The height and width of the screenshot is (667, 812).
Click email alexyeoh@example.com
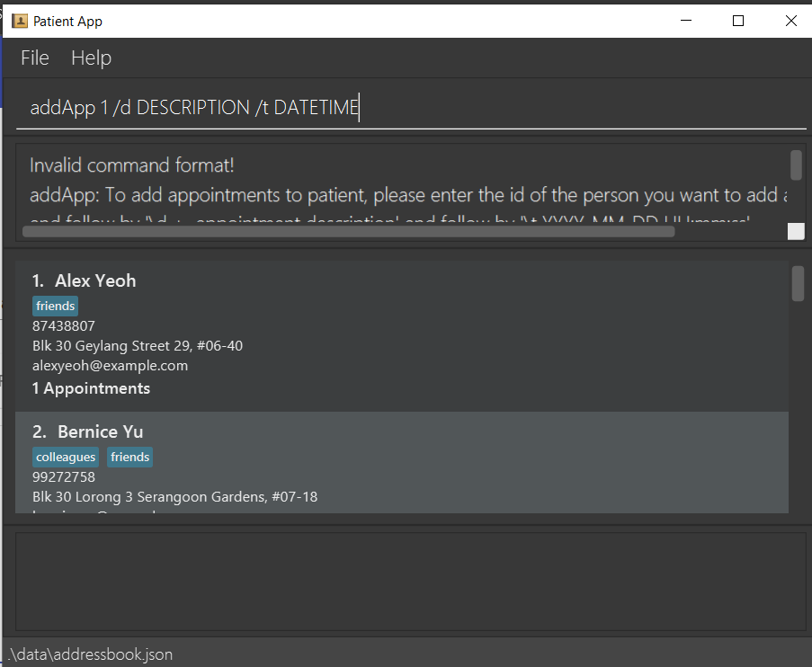110,366
